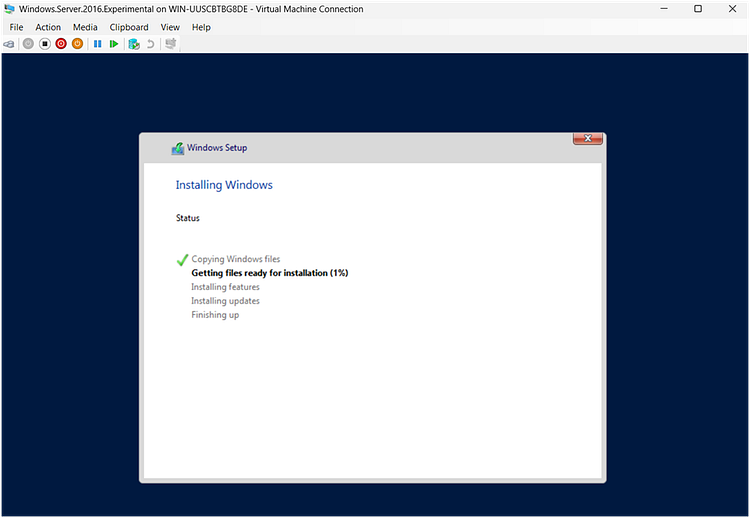Image resolution: width=750 pixels, height=518 pixels.
Task: Click 'Getting files ready for installation (1%)'
Action: pos(270,273)
